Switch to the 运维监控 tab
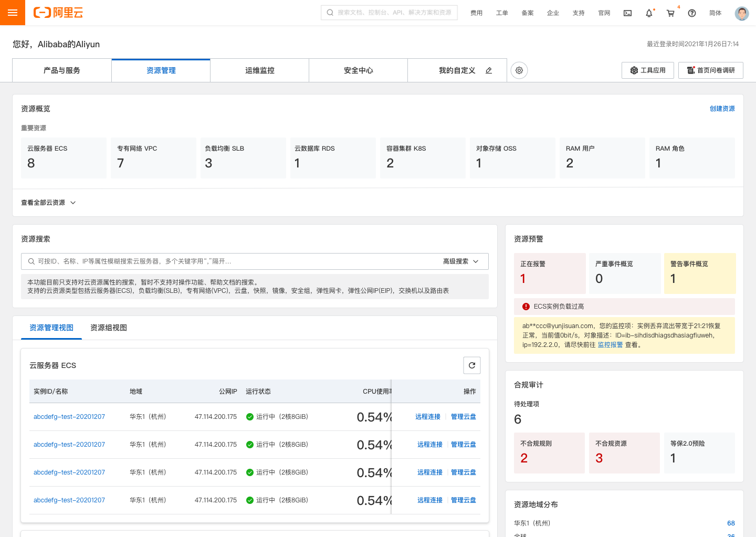The height and width of the screenshot is (537, 756). pos(259,70)
